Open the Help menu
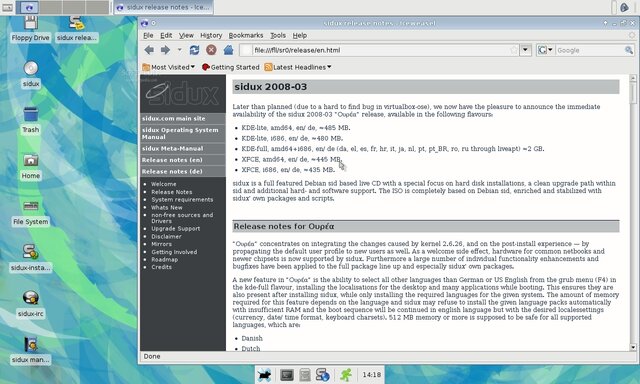 [300, 36]
